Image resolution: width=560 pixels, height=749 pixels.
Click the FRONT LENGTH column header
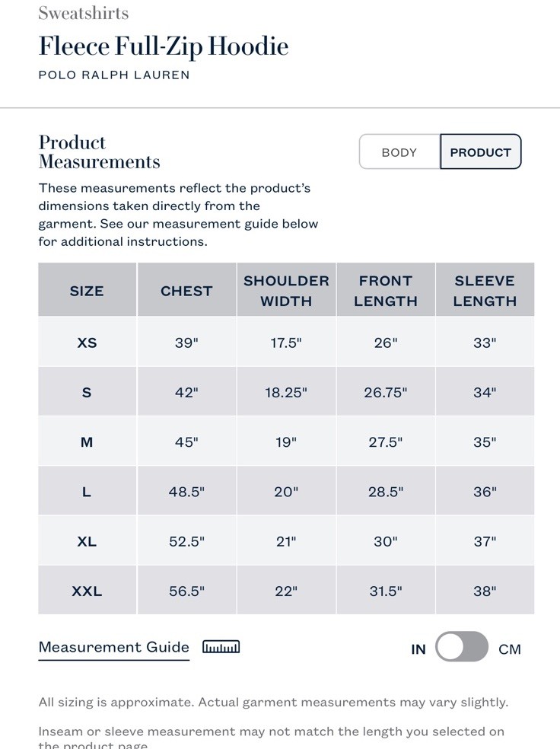coord(386,291)
